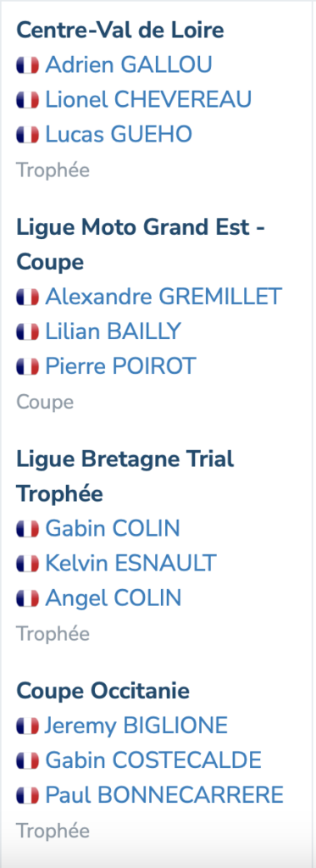316x868 pixels.
Task: Click the Centre-Val de Loire team heading
Action: point(120,30)
